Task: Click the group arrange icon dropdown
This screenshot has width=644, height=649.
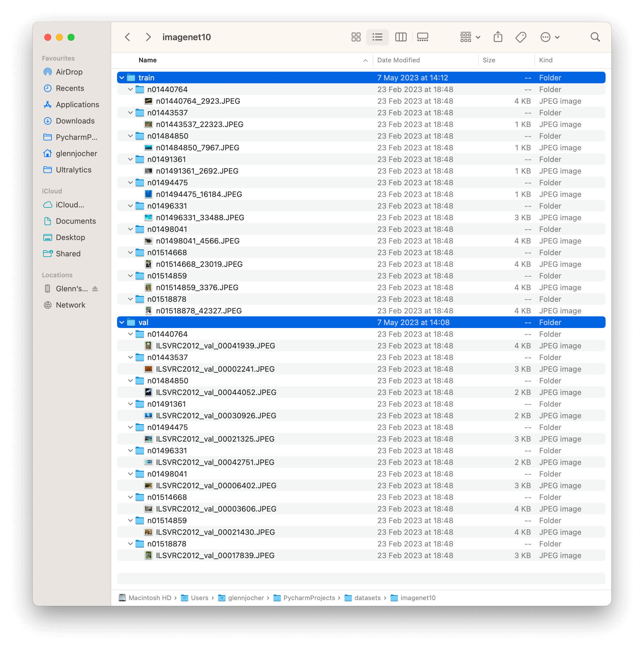Action: (469, 37)
